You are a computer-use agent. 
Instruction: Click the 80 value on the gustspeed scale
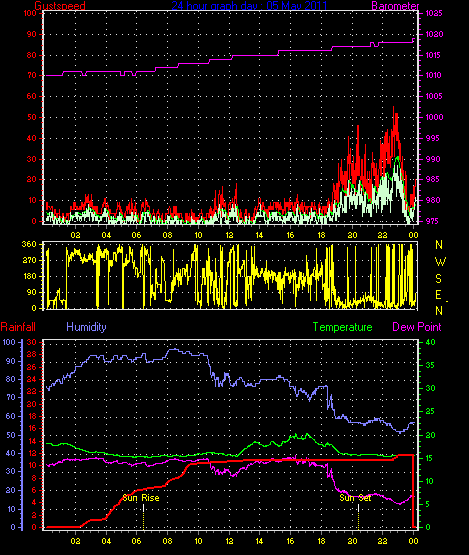[x=32, y=55]
